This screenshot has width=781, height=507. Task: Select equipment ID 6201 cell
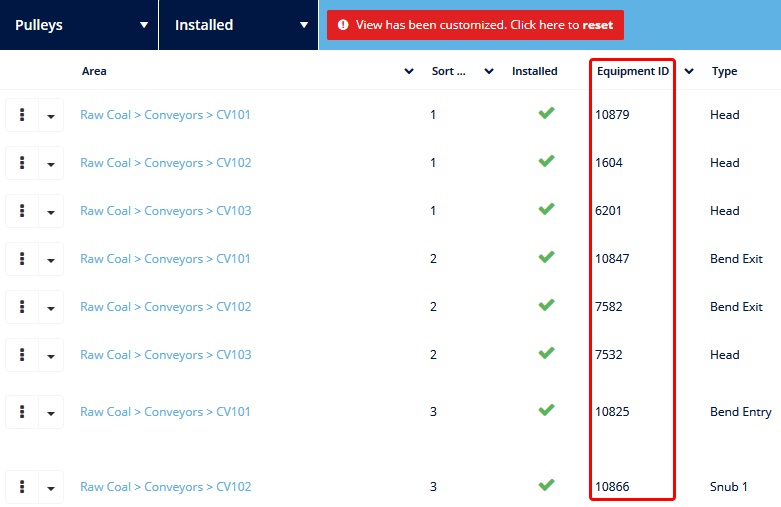pyautogui.click(x=608, y=211)
